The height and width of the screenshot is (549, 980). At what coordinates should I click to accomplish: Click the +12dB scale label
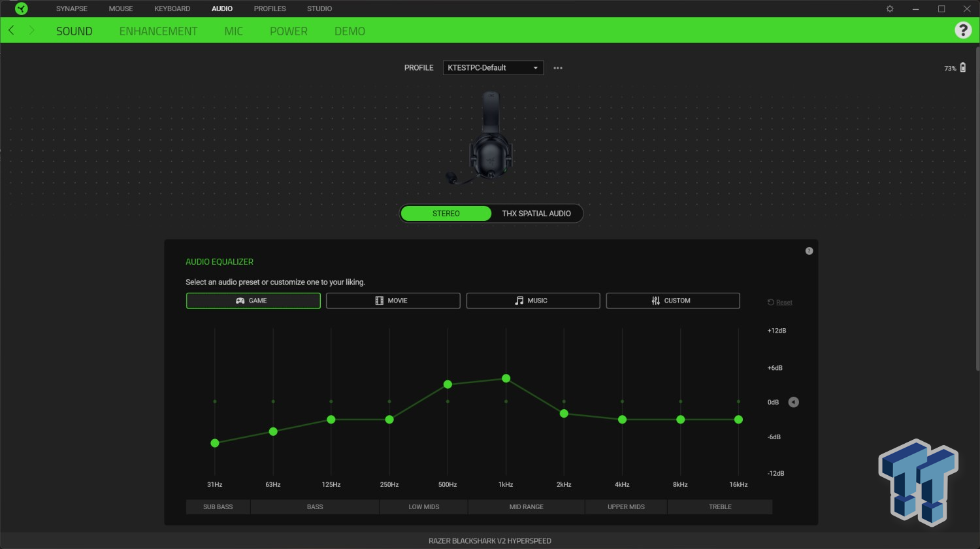(x=777, y=331)
